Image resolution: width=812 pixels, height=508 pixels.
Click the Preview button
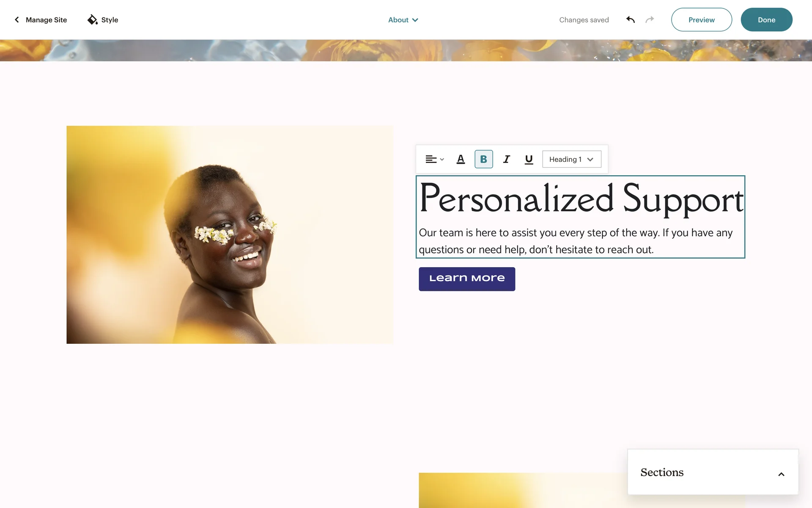[701, 19]
